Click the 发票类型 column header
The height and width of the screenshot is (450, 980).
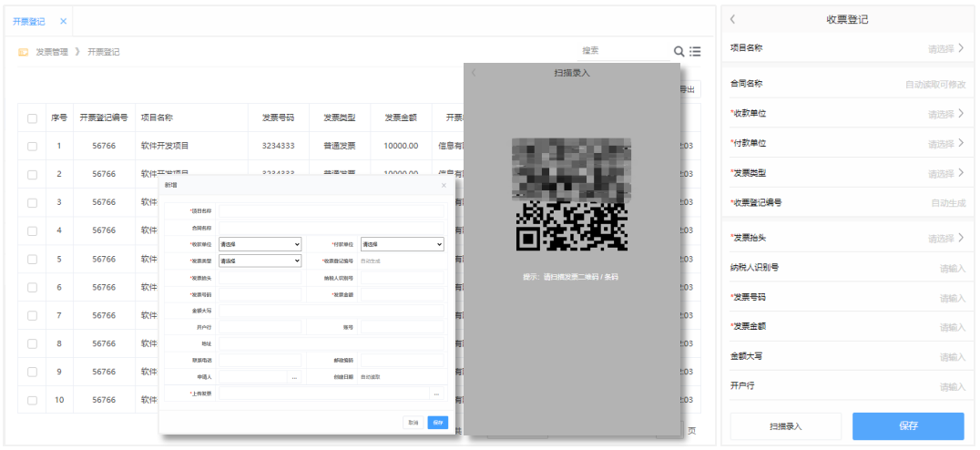pyautogui.click(x=340, y=118)
